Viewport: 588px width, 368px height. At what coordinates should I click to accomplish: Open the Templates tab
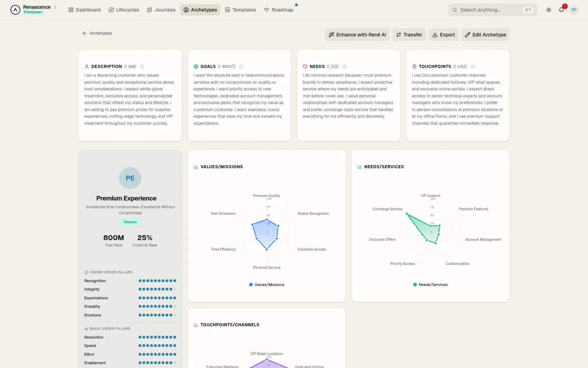coord(240,10)
